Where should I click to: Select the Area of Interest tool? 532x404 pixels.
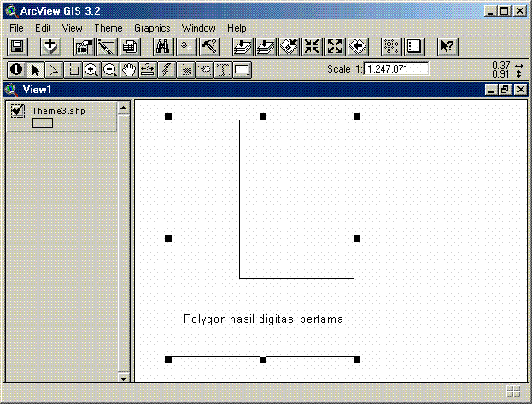[185, 70]
